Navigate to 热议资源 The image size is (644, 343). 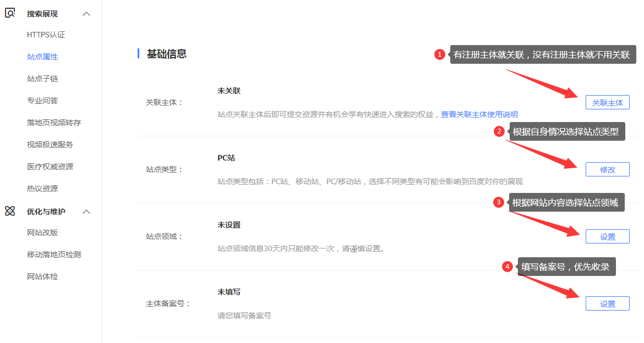[x=42, y=189]
